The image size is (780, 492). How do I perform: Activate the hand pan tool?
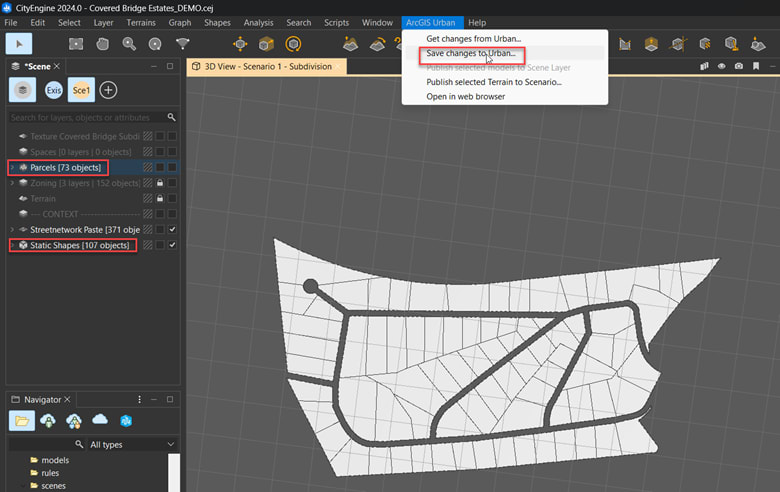point(102,44)
